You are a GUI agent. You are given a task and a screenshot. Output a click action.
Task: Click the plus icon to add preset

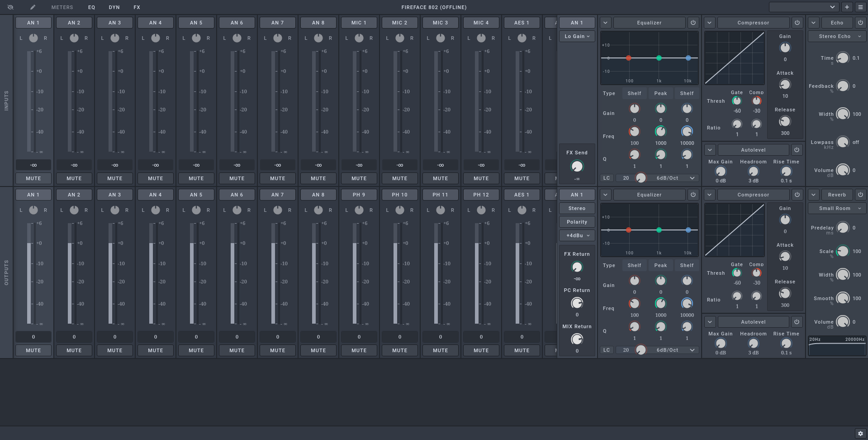[x=847, y=7]
